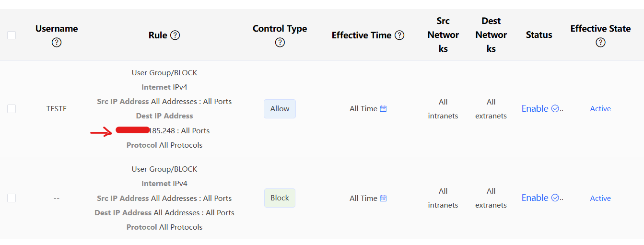The width and height of the screenshot is (644, 245).
Task: Click the Status column header
Action: pyautogui.click(x=539, y=35)
